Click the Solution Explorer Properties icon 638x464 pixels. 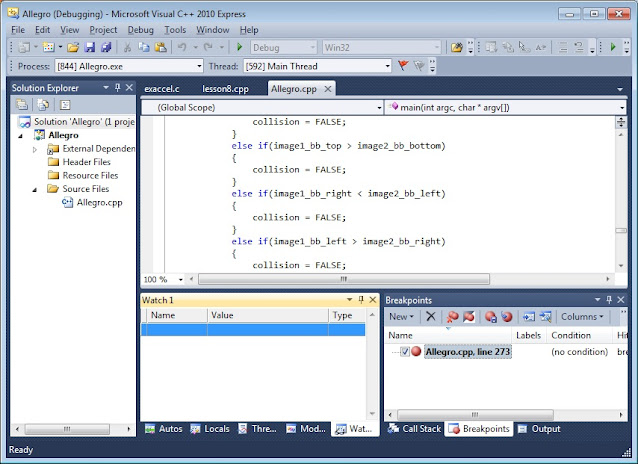22,105
